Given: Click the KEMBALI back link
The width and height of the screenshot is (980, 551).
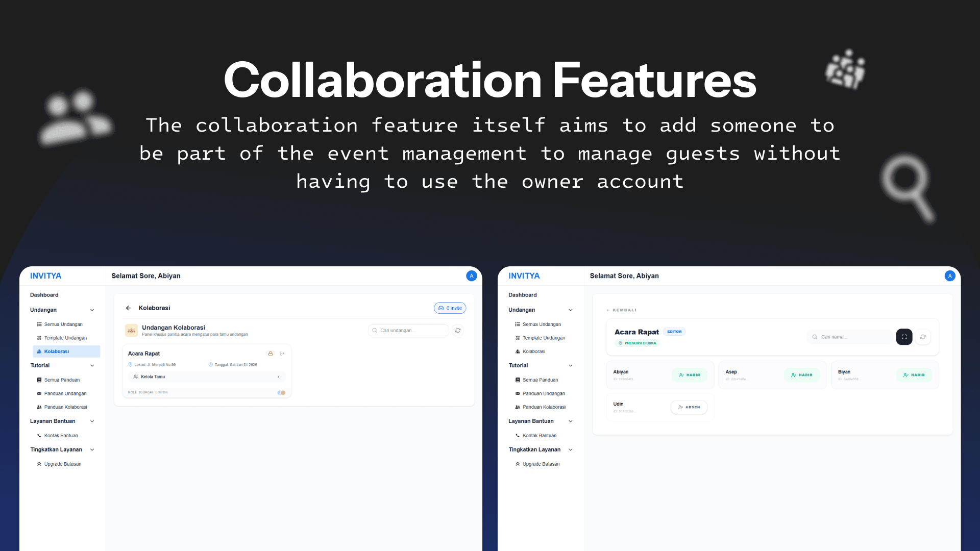Looking at the screenshot, I should pyautogui.click(x=621, y=310).
